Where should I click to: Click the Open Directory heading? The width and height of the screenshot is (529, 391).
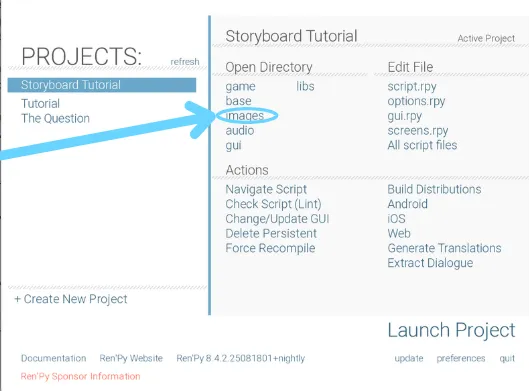(x=269, y=67)
